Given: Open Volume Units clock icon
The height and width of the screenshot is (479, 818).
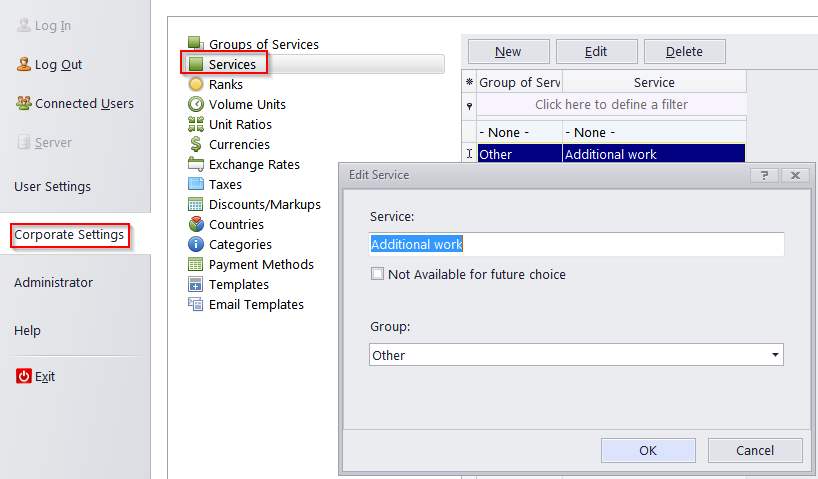Looking at the screenshot, I should point(196,104).
